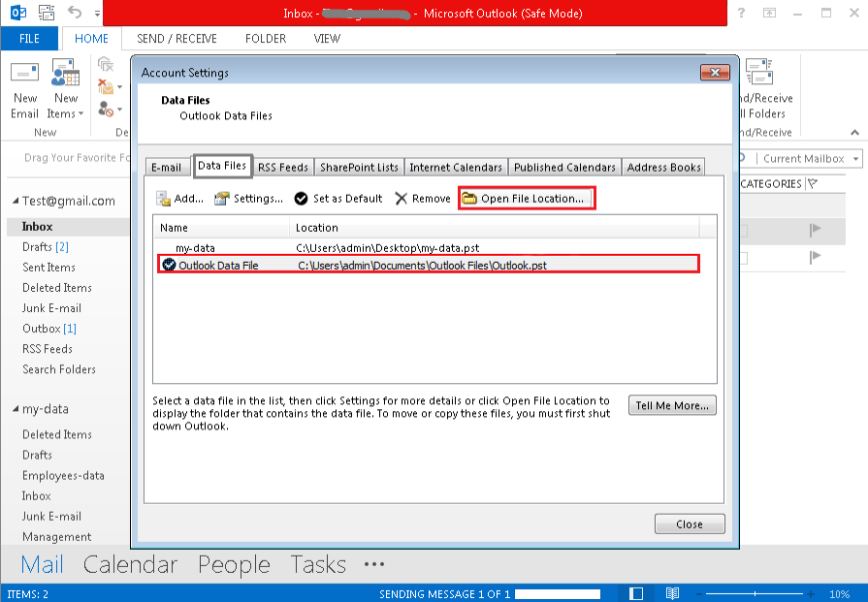Image resolution: width=868 pixels, height=602 pixels.
Task: Sort data files by Location column
Action: point(495,228)
